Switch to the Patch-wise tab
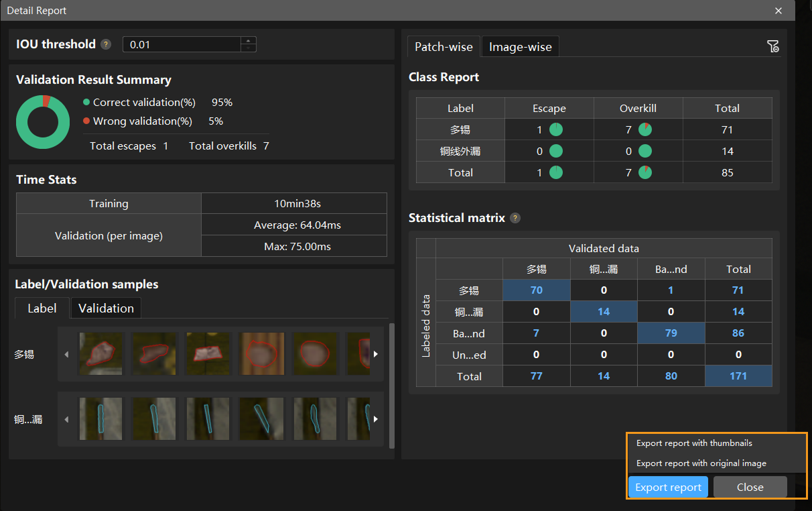Viewport: 812px width, 511px height. (444, 47)
